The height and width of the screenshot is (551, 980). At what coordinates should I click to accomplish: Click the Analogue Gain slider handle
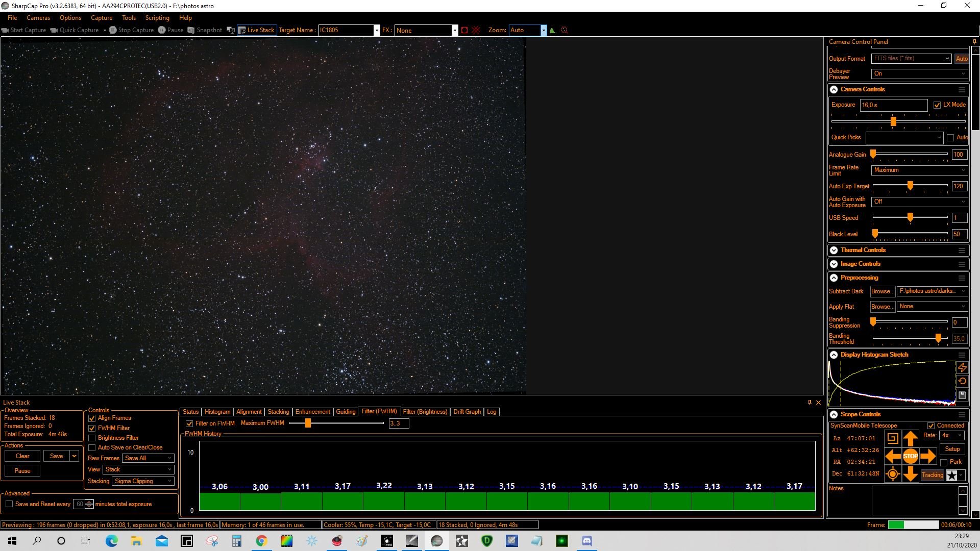873,155
